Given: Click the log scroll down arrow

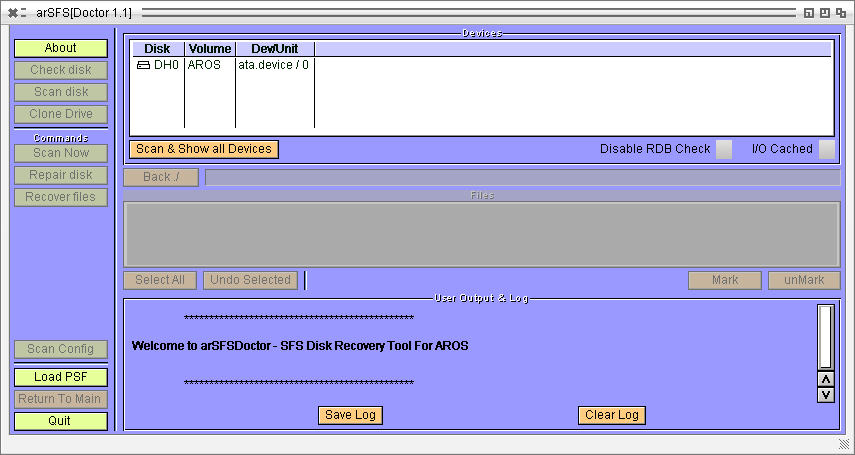Looking at the screenshot, I should [x=826, y=394].
